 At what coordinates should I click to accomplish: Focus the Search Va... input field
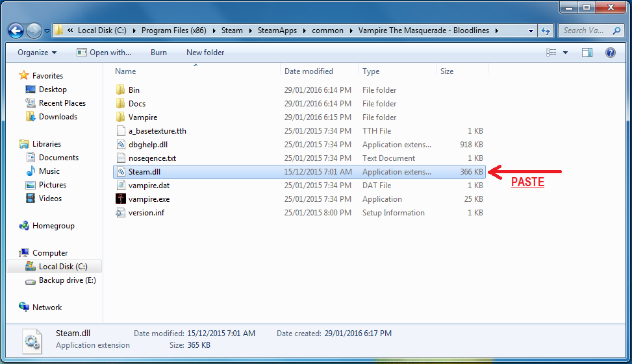[584, 30]
